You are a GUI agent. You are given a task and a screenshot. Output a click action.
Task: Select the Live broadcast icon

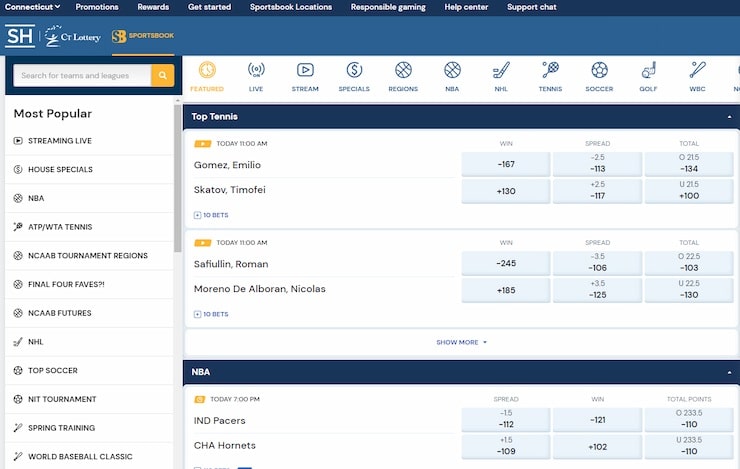[x=256, y=70]
